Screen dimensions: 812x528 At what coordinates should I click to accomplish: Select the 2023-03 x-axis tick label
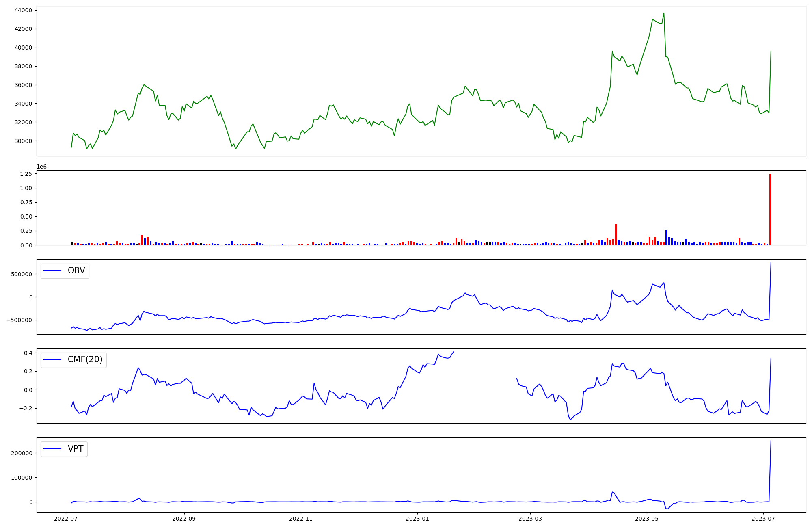tap(530, 519)
